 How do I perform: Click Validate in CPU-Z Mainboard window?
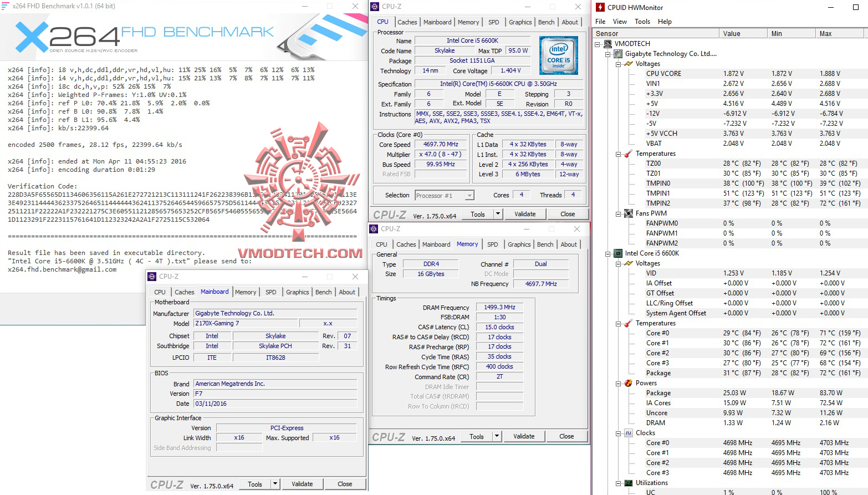[302, 484]
